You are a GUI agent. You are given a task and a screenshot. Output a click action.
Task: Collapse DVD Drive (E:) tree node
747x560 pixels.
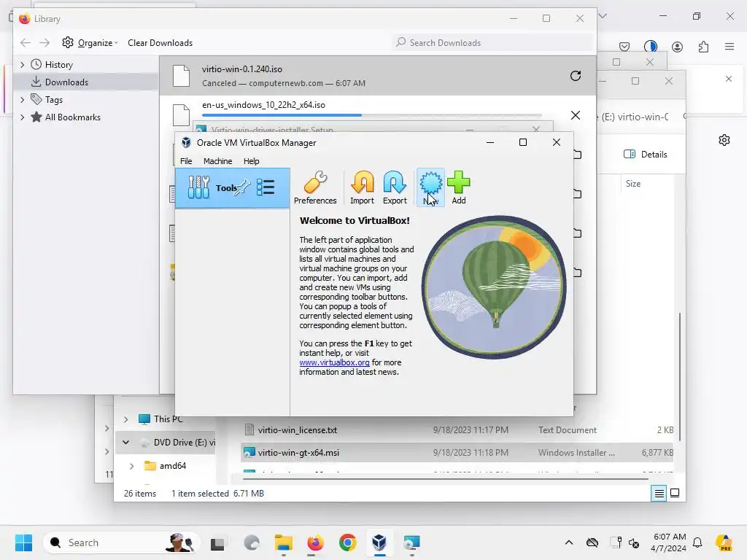click(x=125, y=443)
